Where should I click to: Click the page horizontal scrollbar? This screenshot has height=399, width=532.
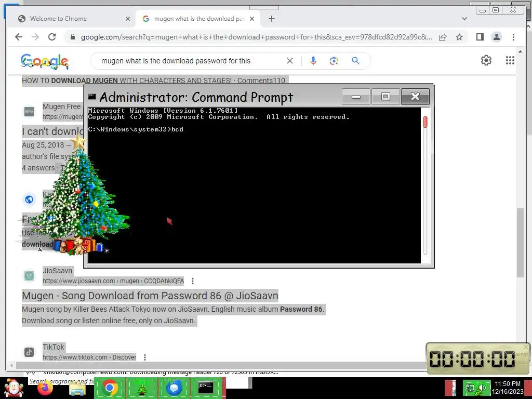point(220,365)
